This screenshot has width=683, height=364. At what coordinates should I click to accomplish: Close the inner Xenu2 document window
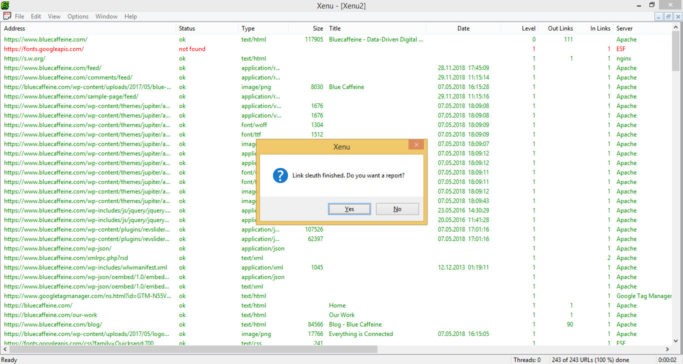coord(678,17)
